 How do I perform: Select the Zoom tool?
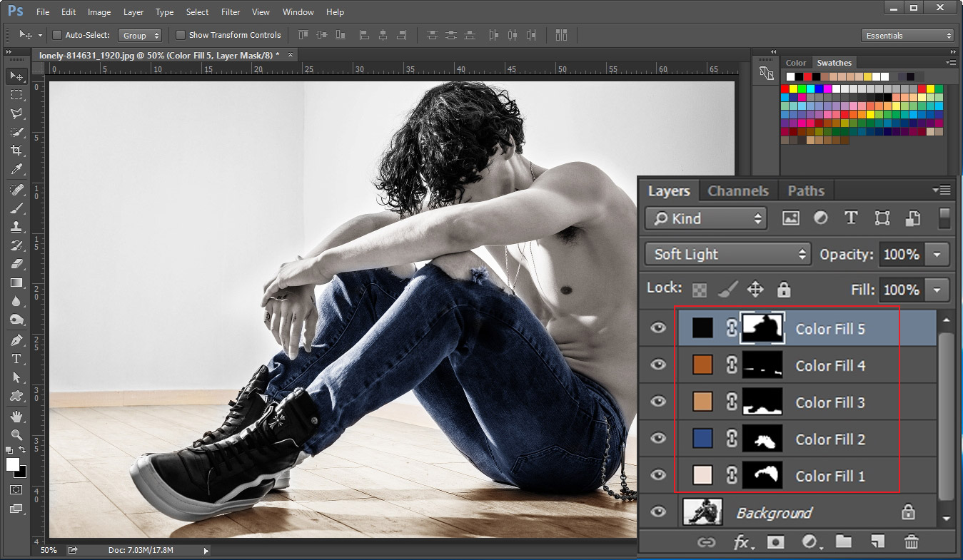[16, 435]
